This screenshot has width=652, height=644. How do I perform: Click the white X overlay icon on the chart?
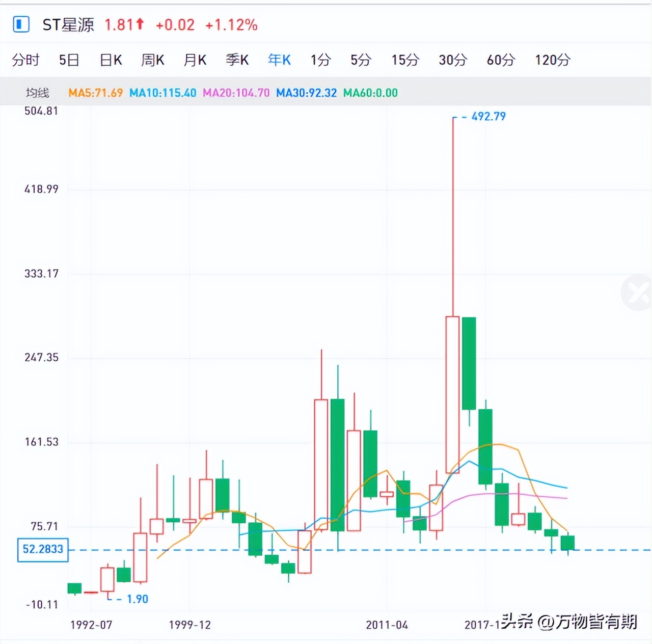point(636,292)
